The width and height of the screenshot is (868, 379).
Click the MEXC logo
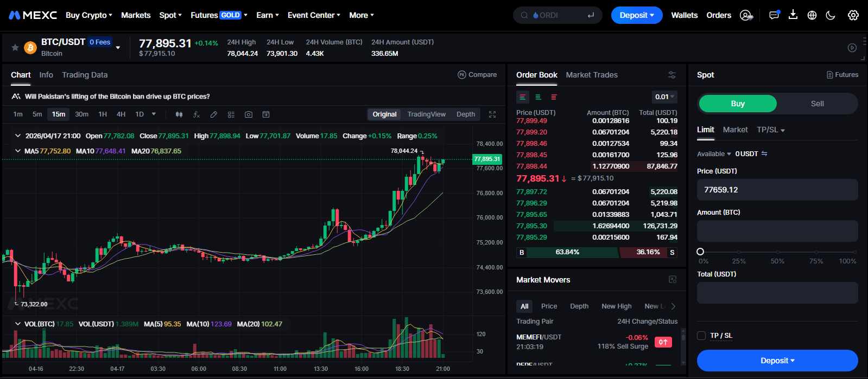pyautogui.click(x=33, y=15)
